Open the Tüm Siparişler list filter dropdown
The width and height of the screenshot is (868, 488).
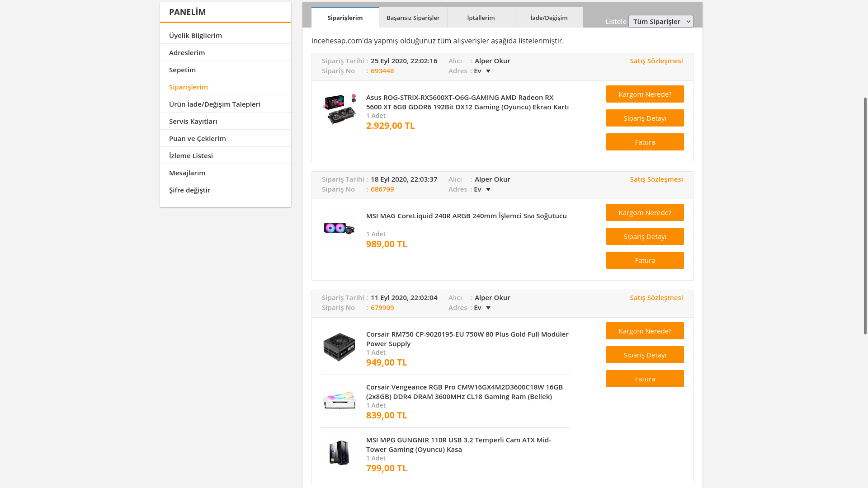pos(660,21)
